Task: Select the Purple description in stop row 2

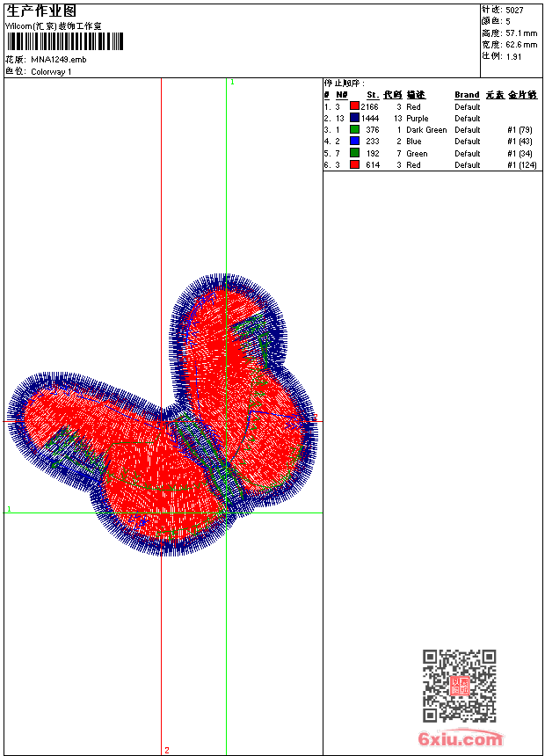Action: click(x=418, y=118)
